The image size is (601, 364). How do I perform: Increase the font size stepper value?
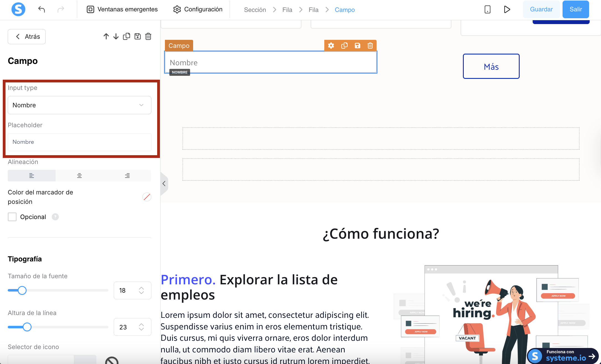(141, 288)
